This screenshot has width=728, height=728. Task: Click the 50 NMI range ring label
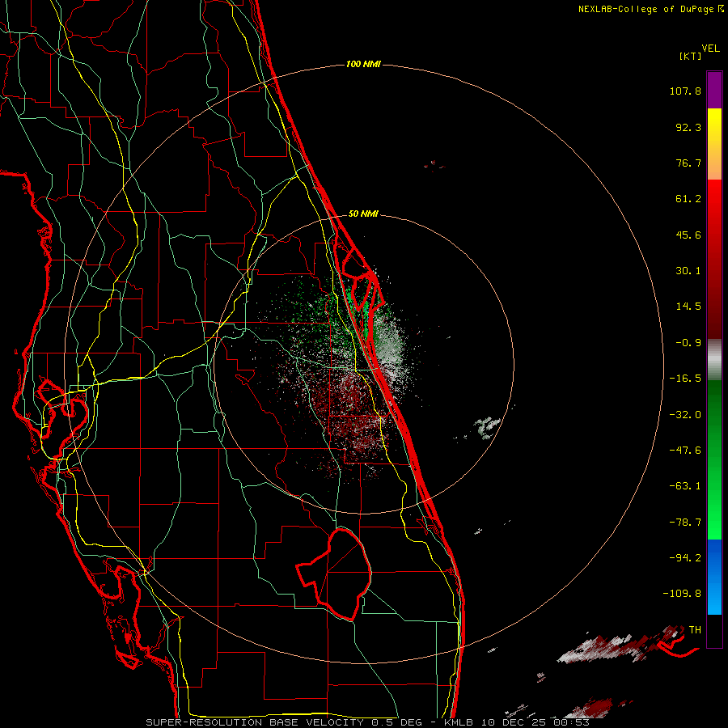click(x=363, y=214)
